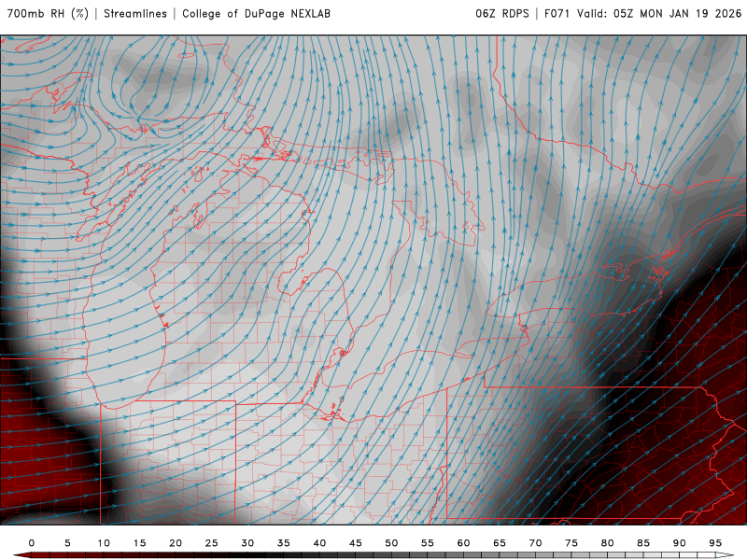
Task: Click the colorbar label '15'
Action: point(139,543)
